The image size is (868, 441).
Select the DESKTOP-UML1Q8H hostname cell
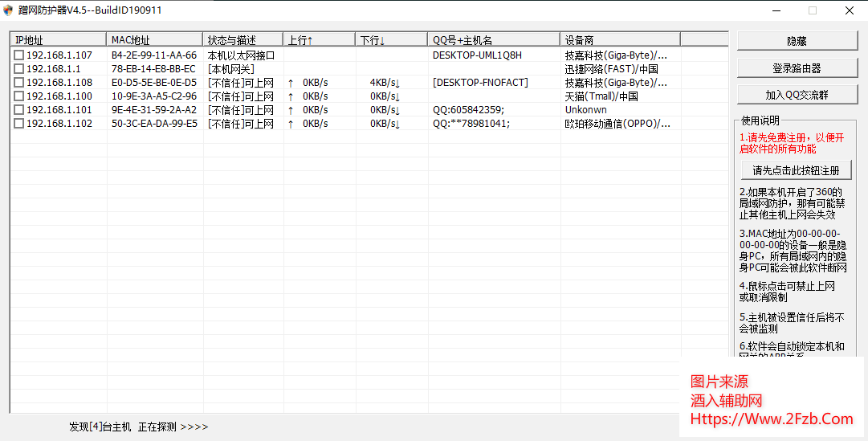(477, 55)
